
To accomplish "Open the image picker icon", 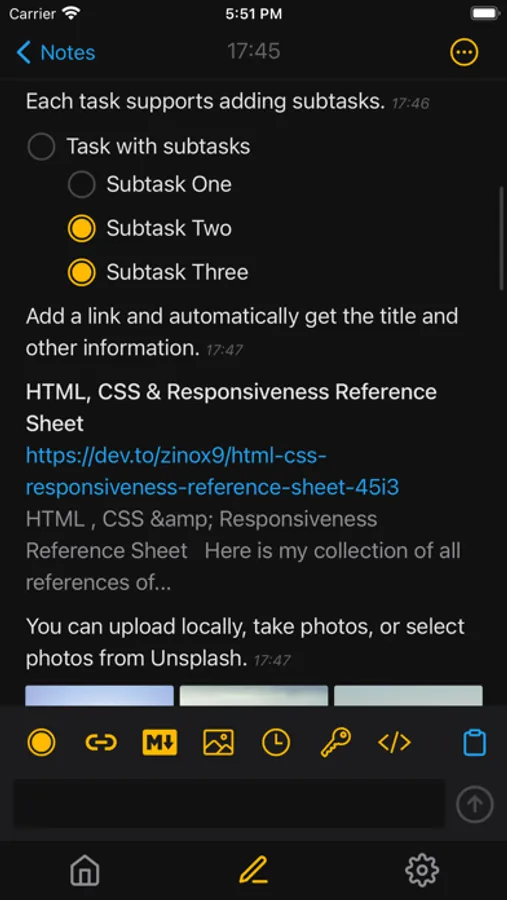I will click(219, 742).
